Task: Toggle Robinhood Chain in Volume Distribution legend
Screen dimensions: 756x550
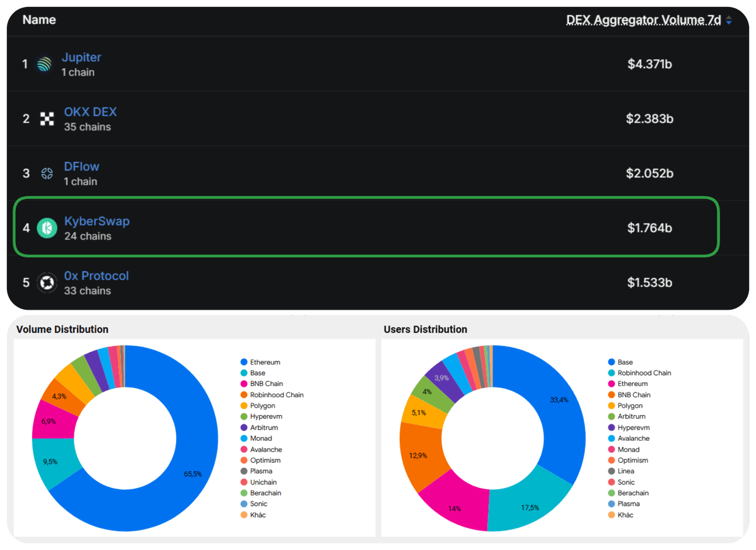Action: pos(272,395)
